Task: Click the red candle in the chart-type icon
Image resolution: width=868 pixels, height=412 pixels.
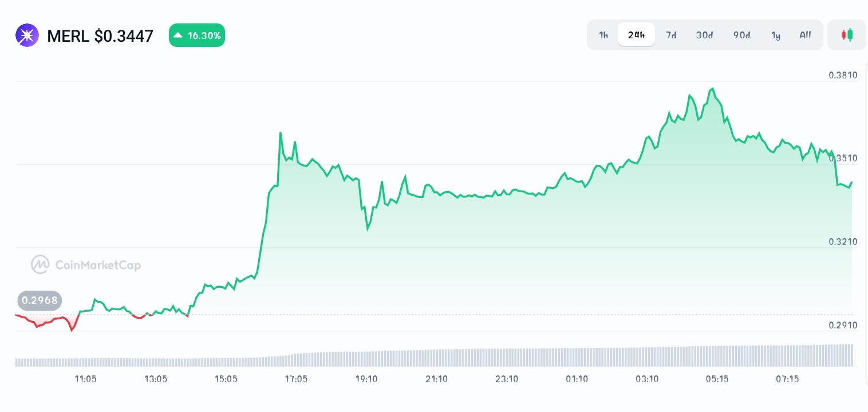Action: [844, 34]
